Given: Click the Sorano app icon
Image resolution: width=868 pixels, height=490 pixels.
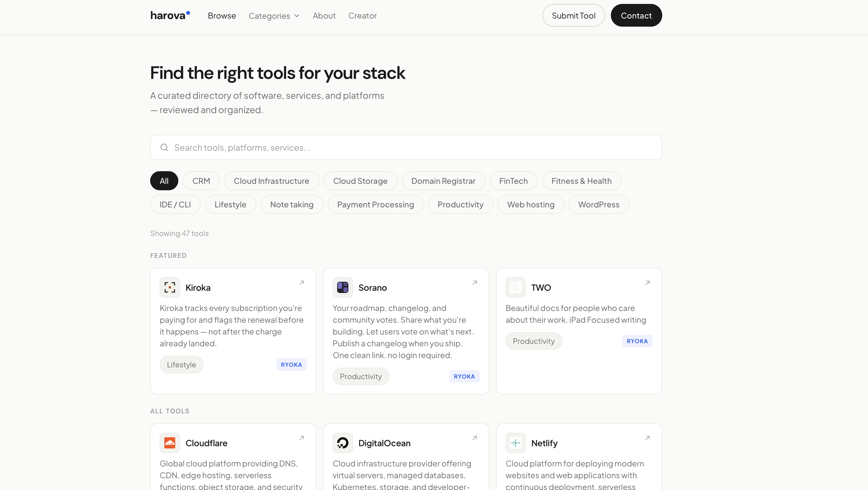Looking at the screenshot, I should 343,287.
